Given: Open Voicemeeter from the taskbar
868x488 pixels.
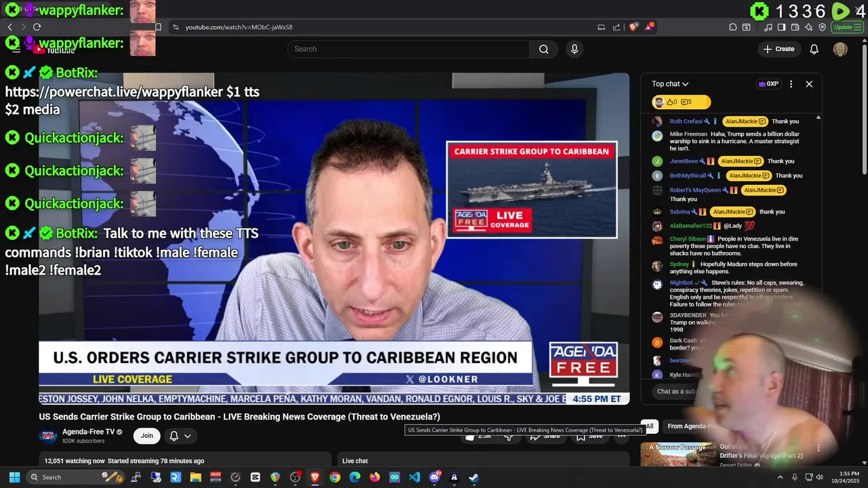Looking at the screenshot, I should (216, 477).
